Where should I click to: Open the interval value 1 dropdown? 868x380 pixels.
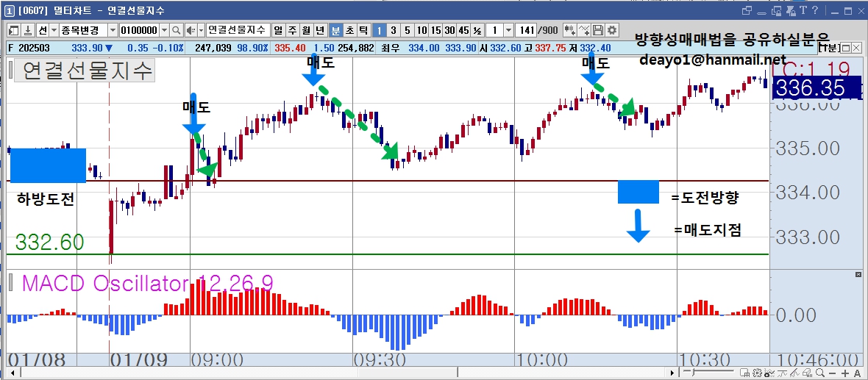coord(508,30)
